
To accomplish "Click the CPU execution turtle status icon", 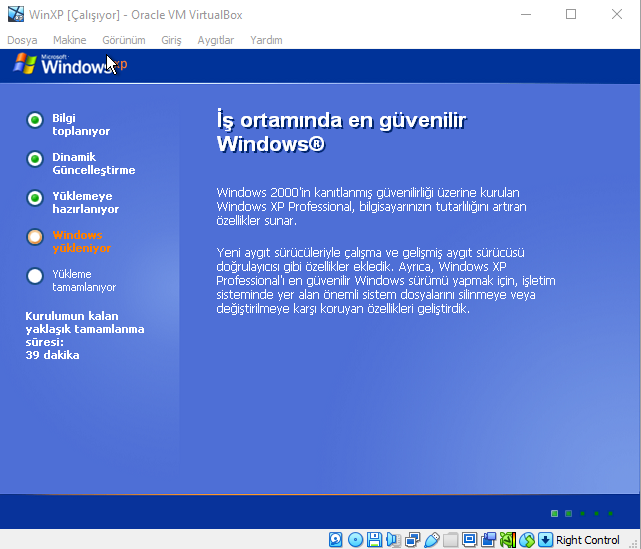I will pos(508,540).
